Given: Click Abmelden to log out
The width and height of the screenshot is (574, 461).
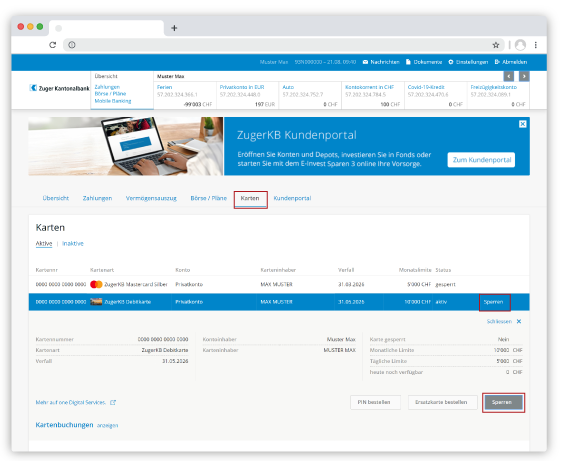Looking at the screenshot, I should coord(511,62).
